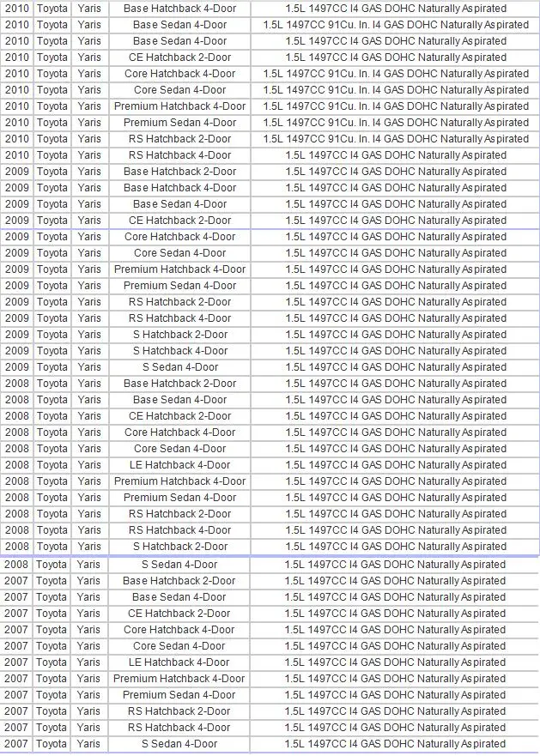The height and width of the screenshot is (756, 540).
Task: Click 'Premium Sedan 4-Door' in the 2008 row
Action: pyautogui.click(x=180, y=498)
